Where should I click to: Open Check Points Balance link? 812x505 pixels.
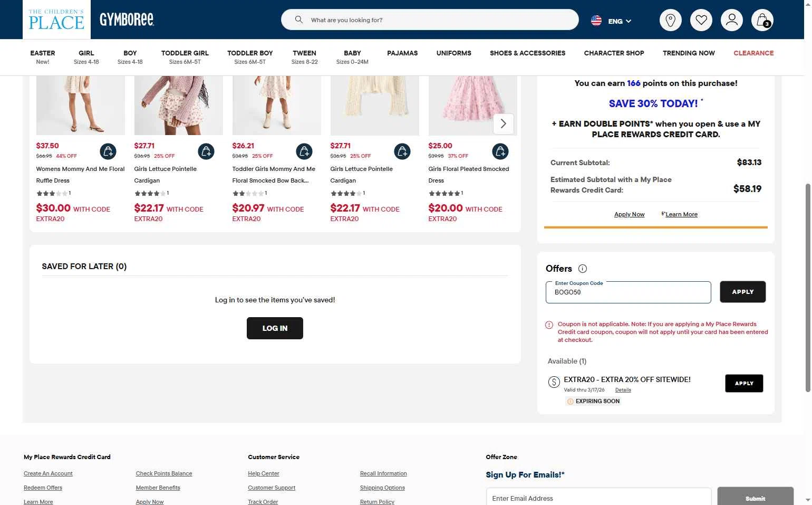pyautogui.click(x=164, y=473)
